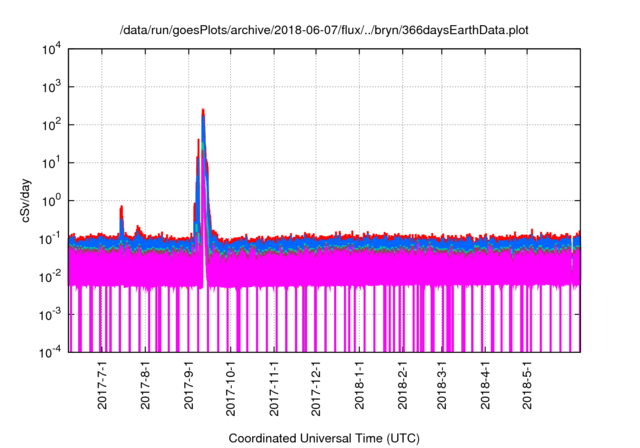
Task: Click the 10^3 y-axis tick label
Action: [52, 87]
